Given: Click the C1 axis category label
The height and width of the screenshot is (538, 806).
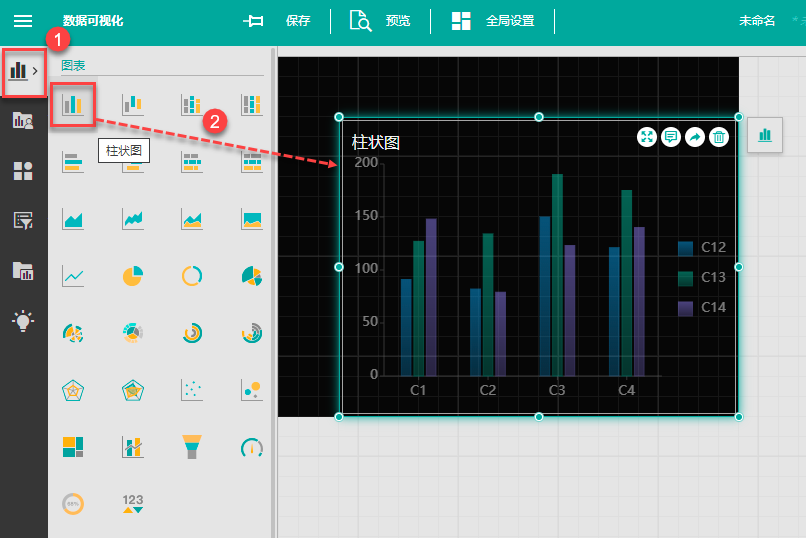Looking at the screenshot, I should pos(418,391).
